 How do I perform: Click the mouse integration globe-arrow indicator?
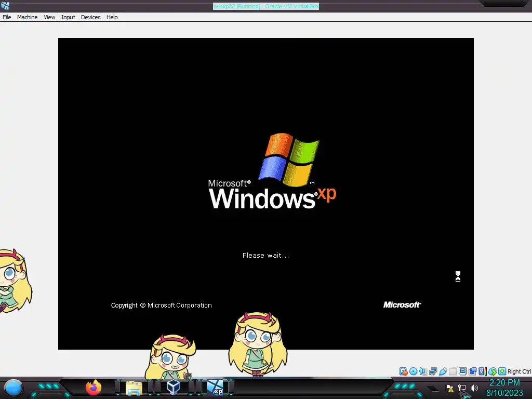(493, 371)
